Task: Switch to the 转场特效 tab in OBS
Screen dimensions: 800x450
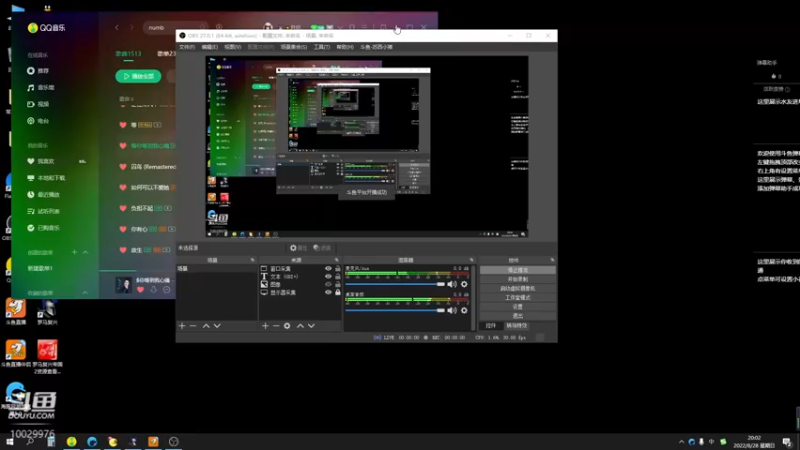Action: (517, 326)
